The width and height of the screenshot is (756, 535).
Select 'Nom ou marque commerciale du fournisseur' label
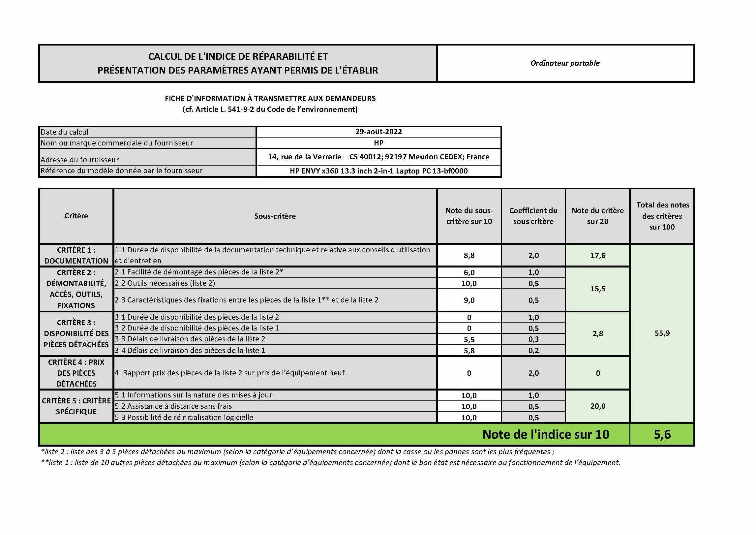pyautogui.click(x=117, y=143)
